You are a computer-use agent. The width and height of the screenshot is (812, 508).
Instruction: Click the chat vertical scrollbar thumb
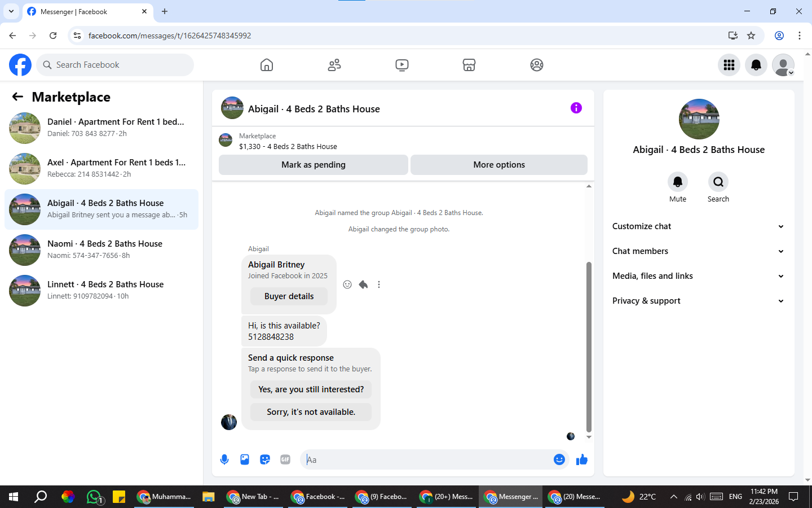589,347
